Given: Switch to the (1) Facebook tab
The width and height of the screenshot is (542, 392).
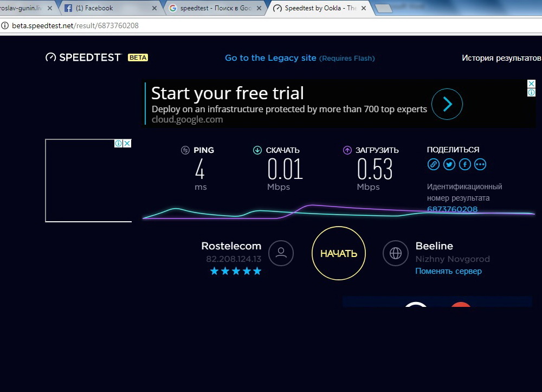Looking at the screenshot, I should click(x=110, y=8).
